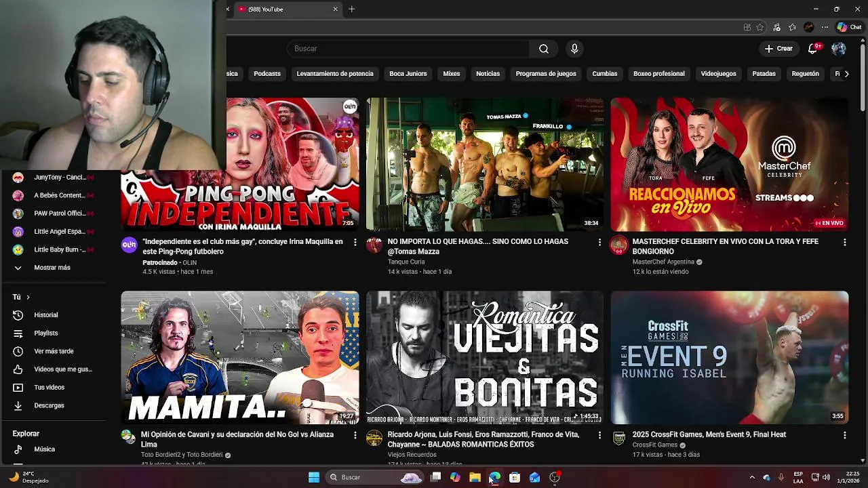Viewport: 868px width, 488px height.
Task: Open browser settings three-dots menu
Action: coord(825,27)
